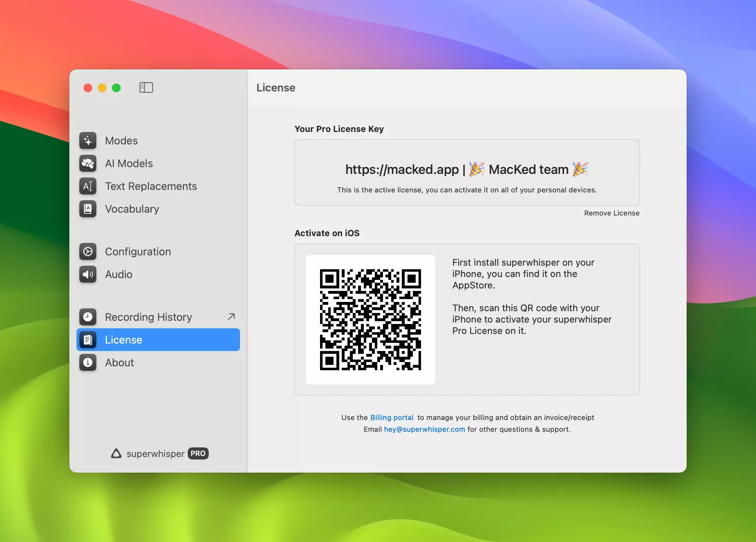Switch to the AI Models section
Image resolution: width=756 pixels, height=542 pixels.
pos(129,164)
